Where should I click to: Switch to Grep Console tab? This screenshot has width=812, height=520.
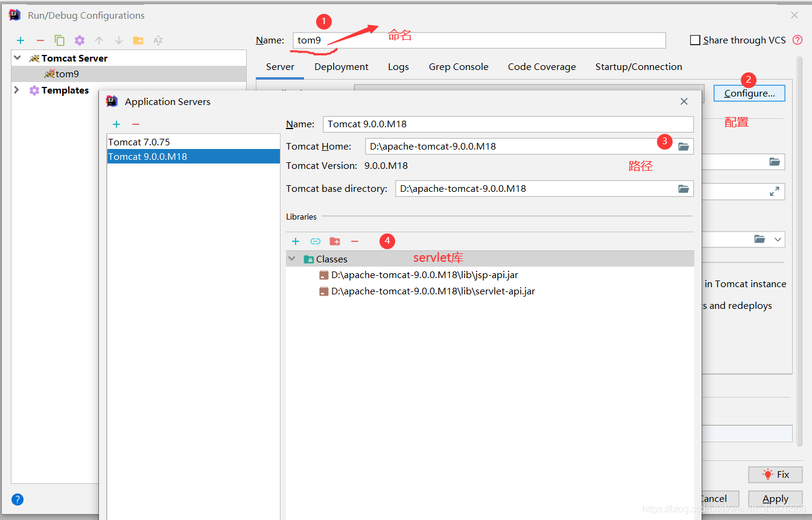click(x=458, y=67)
